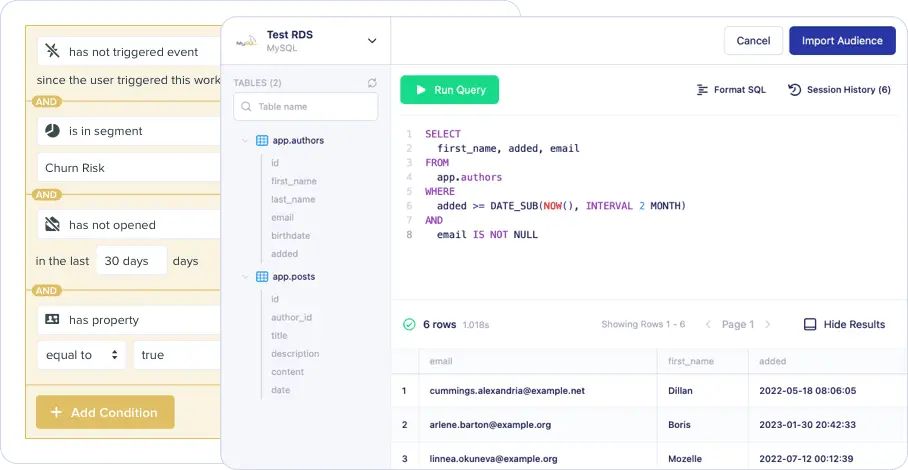Open Session History via clock icon
Image resolution: width=908 pixels, height=470 pixels.
coord(795,90)
